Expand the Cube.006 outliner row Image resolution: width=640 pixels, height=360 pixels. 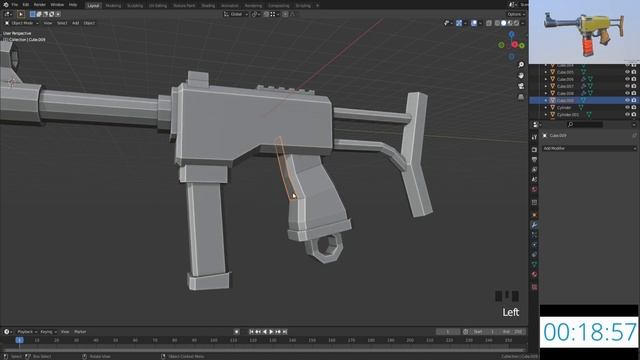click(x=546, y=79)
